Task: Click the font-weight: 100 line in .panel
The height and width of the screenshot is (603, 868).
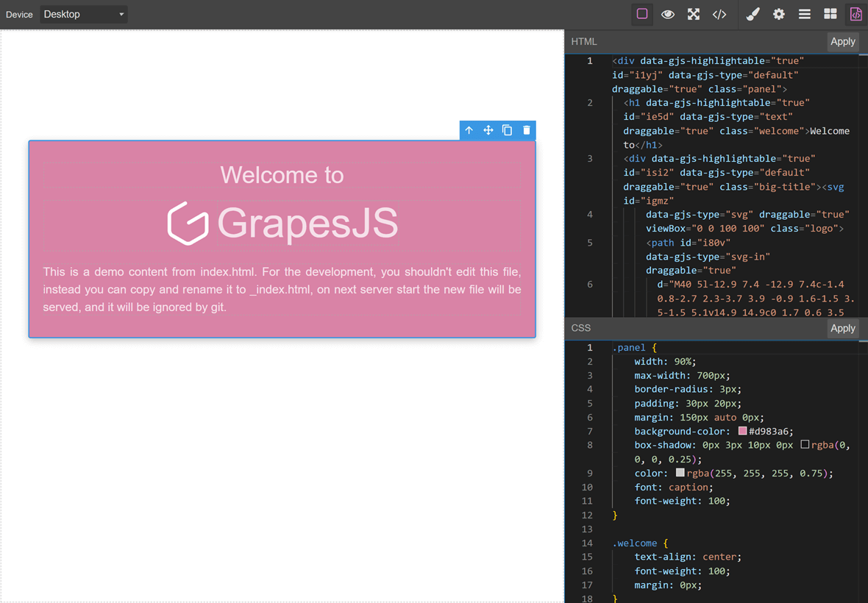Action: [x=682, y=501]
